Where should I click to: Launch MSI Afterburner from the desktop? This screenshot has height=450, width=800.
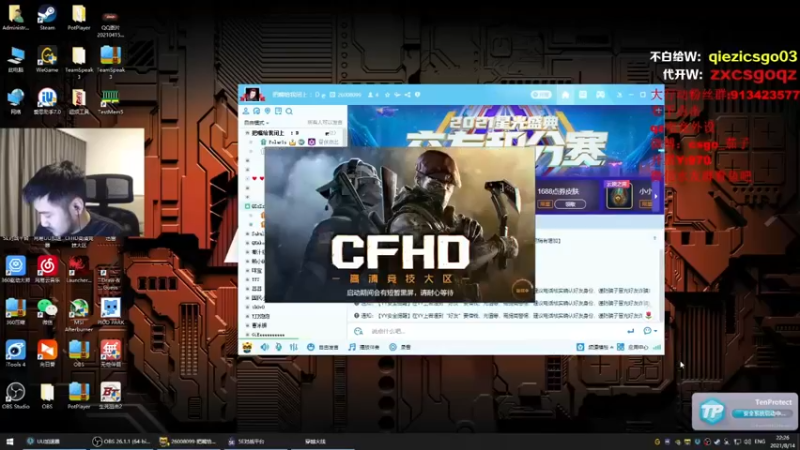tap(79, 315)
